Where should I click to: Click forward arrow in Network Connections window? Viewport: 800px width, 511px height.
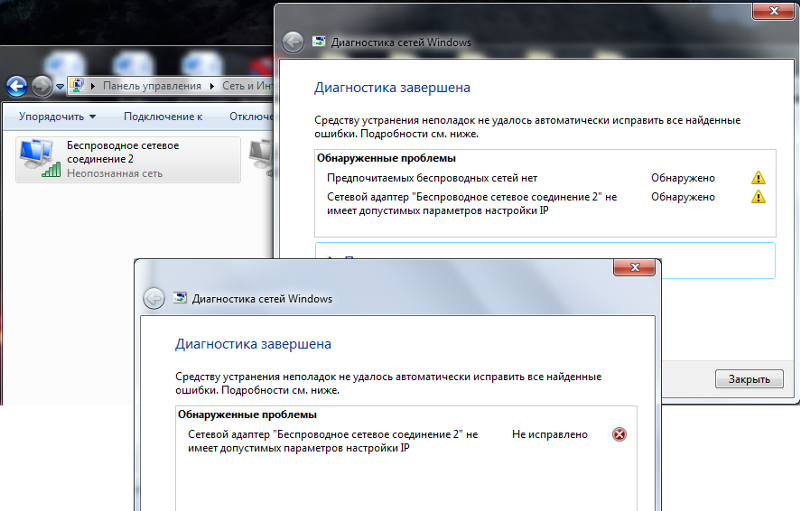coord(42,86)
